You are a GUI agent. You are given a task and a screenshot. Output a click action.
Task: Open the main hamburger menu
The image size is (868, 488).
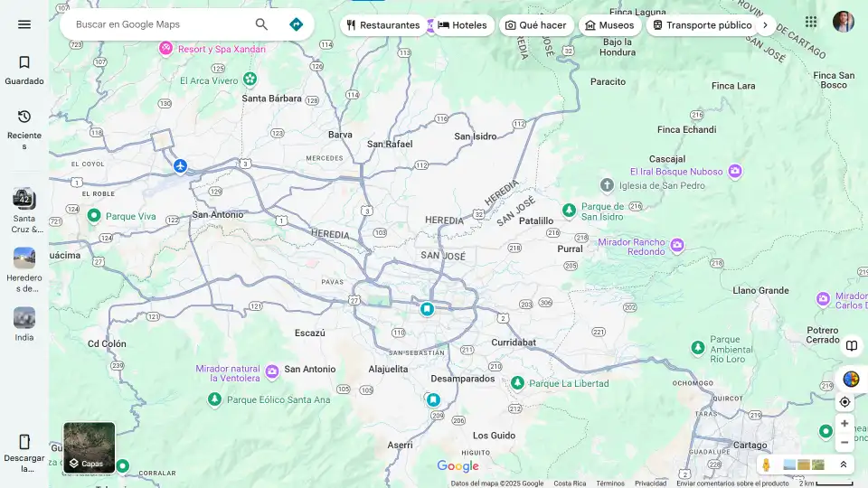click(x=24, y=24)
